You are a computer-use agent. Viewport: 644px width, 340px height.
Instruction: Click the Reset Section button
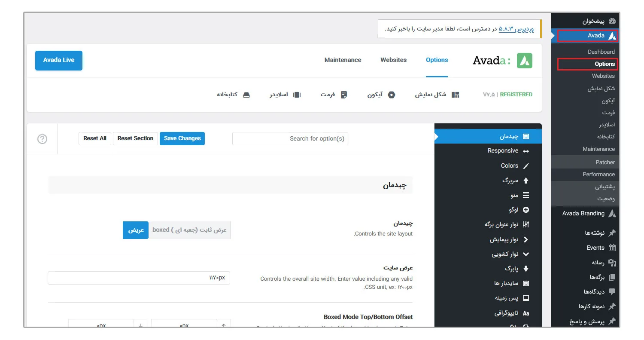135,138
